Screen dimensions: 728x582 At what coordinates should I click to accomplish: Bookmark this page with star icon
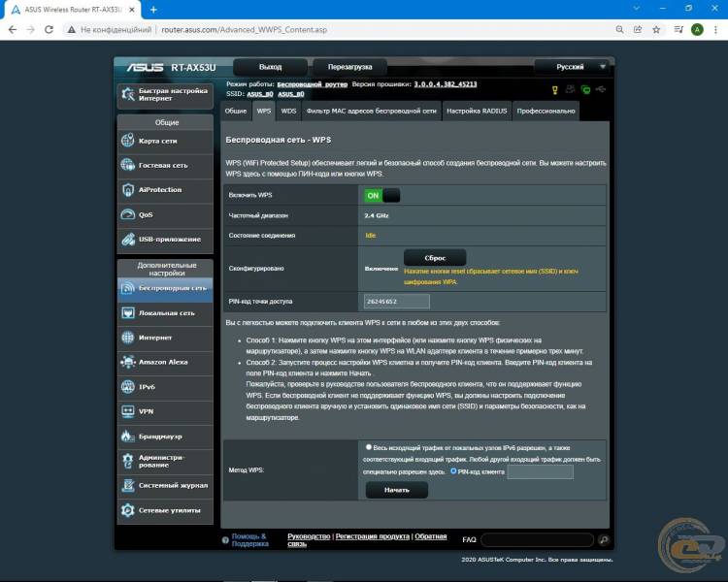pos(656,30)
